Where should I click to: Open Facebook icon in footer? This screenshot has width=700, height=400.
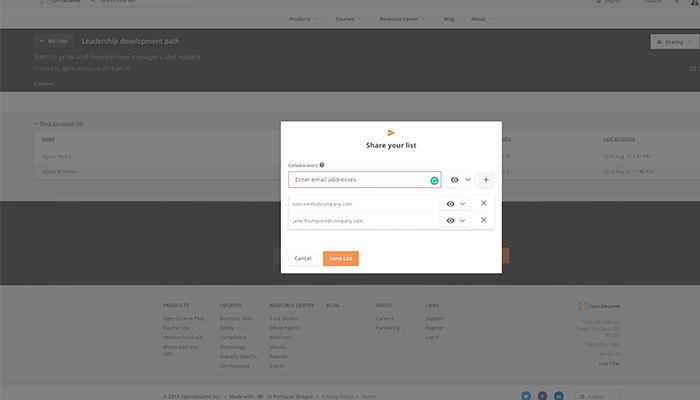[x=542, y=396]
